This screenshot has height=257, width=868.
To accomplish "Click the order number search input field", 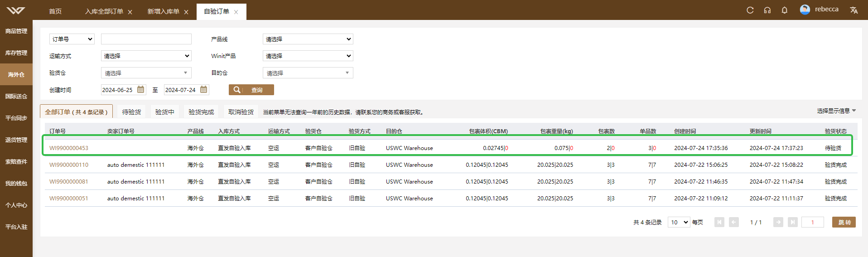I will click(146, 39).
